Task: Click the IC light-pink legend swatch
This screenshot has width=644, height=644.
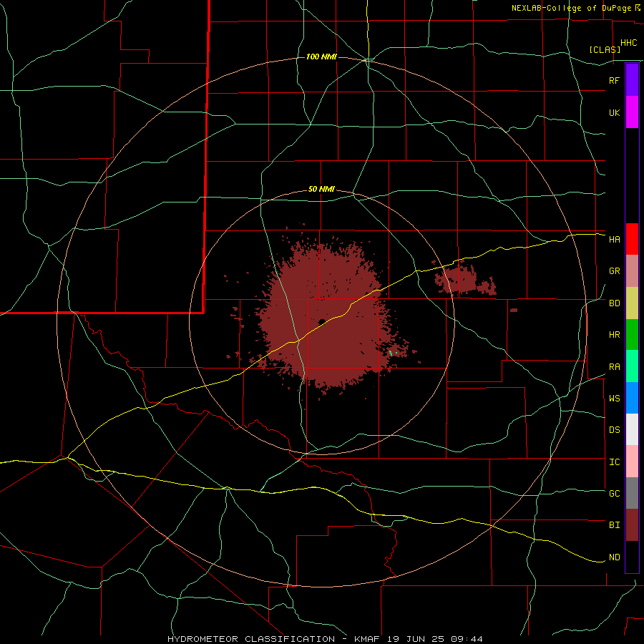Action: (x=632, y=462)
